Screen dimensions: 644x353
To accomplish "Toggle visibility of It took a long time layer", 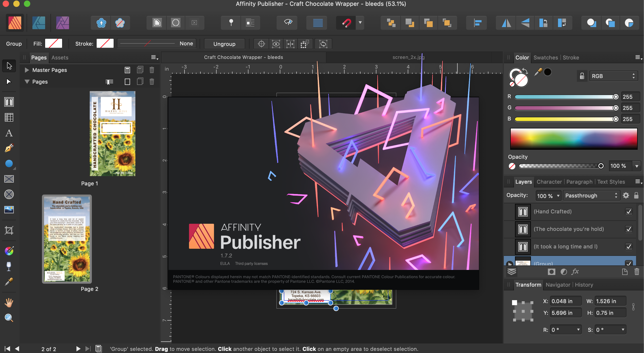I will tap(629, 247).
